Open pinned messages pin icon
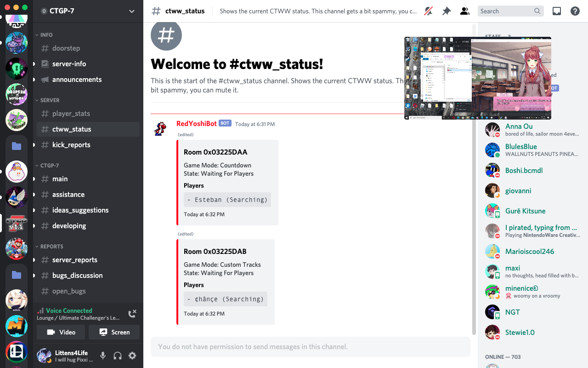 click(x=447, y=11)
